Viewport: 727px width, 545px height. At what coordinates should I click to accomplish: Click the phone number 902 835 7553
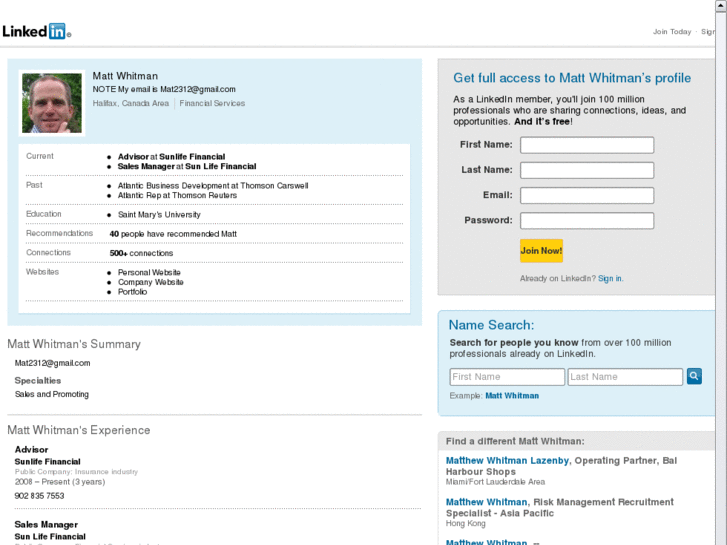point(39,496)
